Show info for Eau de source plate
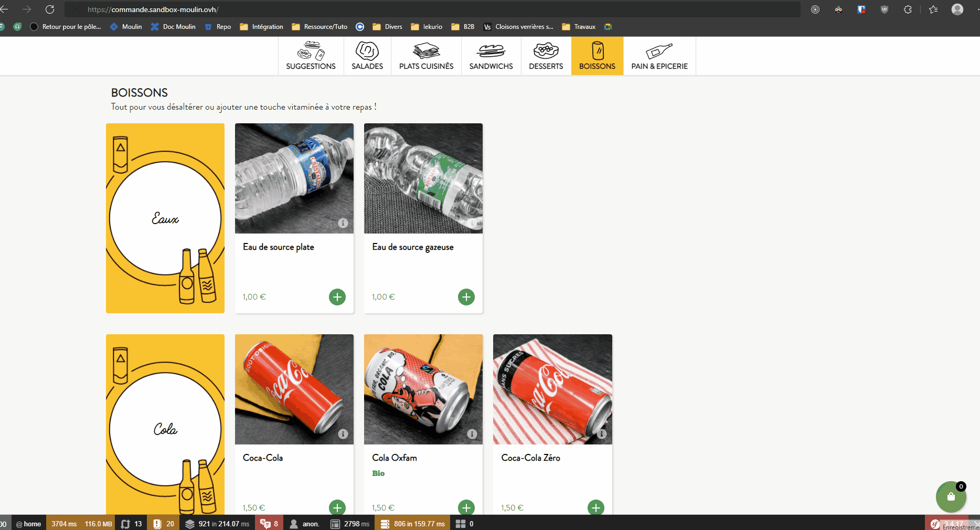Viewport: 980px width, 530px height. (343, 223)
